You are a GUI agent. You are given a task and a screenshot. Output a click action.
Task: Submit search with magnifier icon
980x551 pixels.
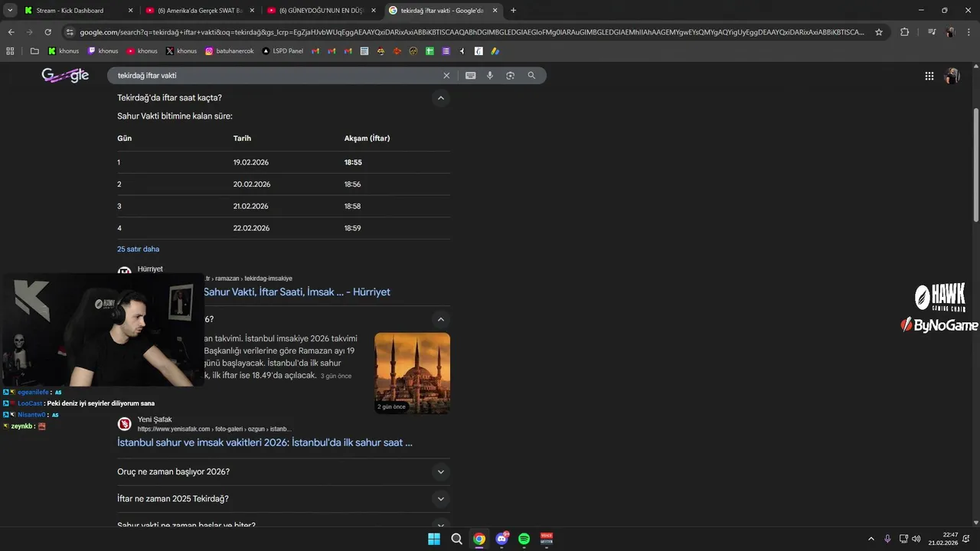pos(531,76)
